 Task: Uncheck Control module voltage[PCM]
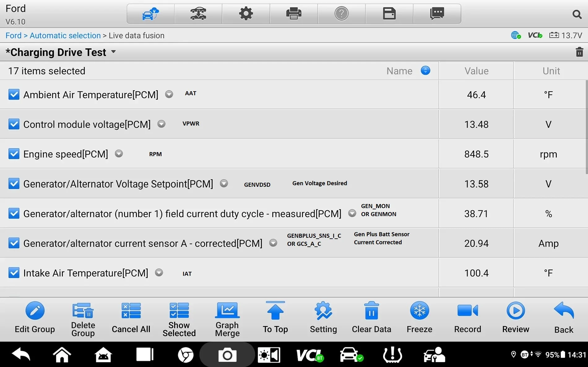coord(14,124)
